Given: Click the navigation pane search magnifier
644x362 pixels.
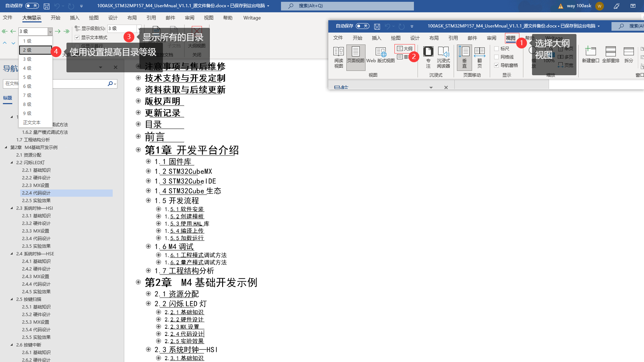Looking at the screenshot, I should 110,84.
